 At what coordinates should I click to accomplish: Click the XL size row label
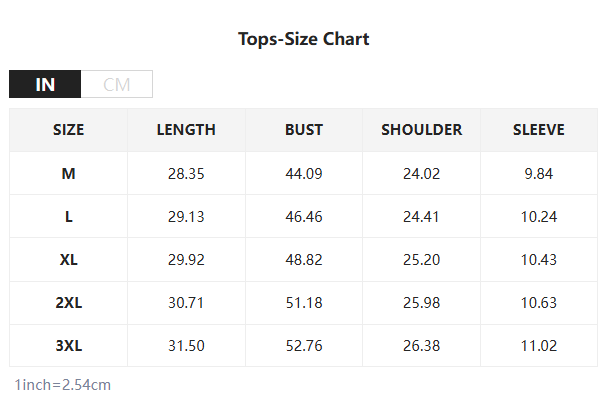pyautogui.click(x=68, y=259)
